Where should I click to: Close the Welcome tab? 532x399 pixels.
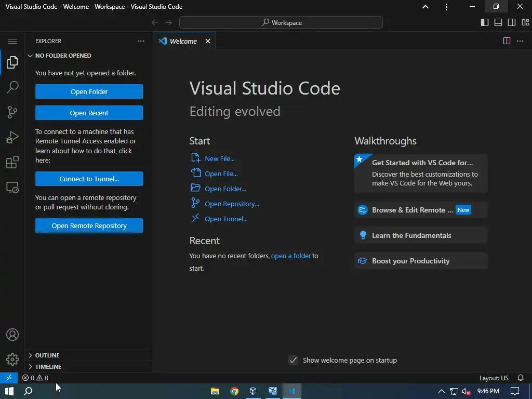coord(208,41)
